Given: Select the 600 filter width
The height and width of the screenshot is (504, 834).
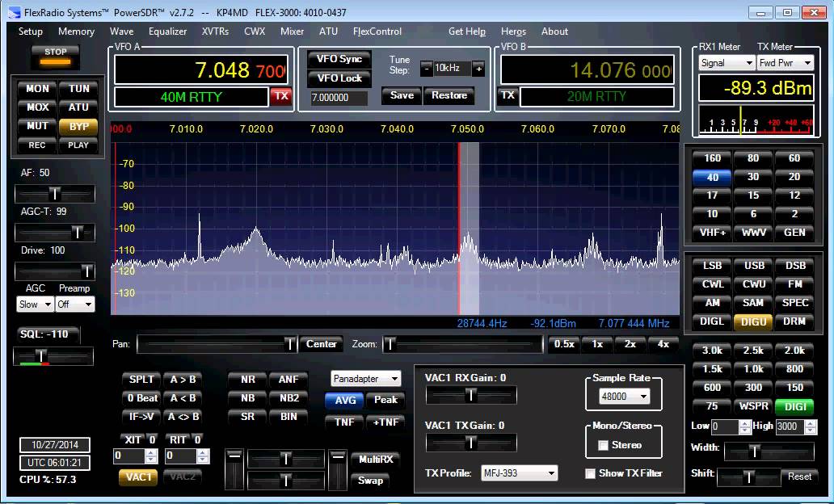Looking at the screenshot, I should 712,388.
